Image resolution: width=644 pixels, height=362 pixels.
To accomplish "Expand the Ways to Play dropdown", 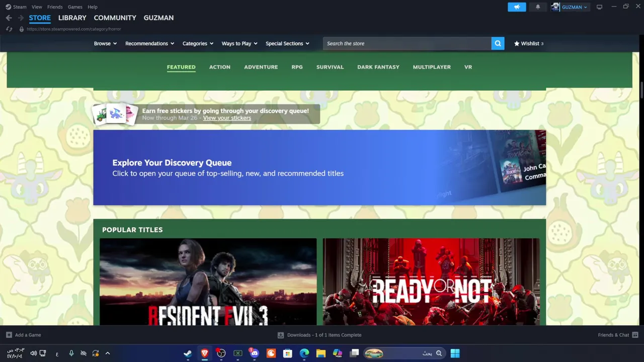I will tap(239, 43).
